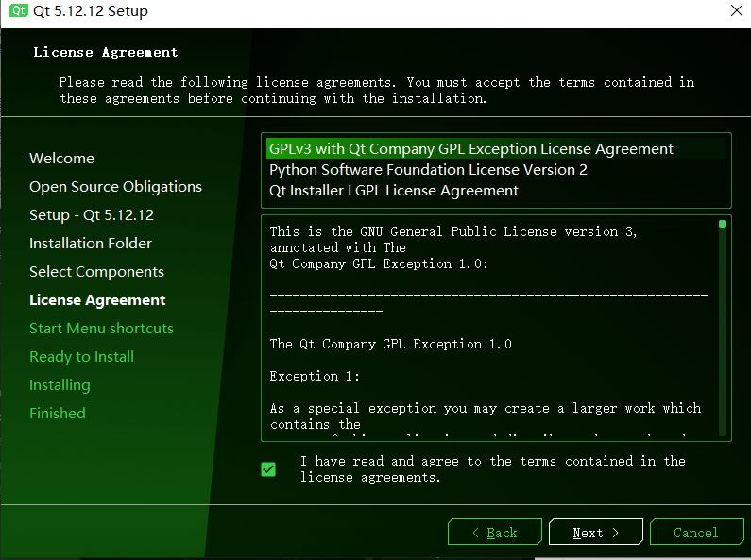Click the 'License Agreement' page heading
This screenshot has width=751, height=560.
point(106,52)
